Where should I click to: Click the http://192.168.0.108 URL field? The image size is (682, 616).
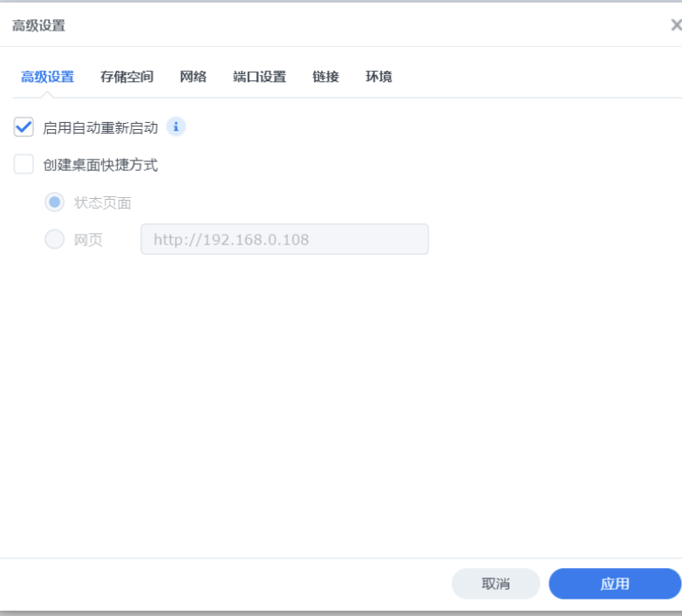tap(284, 239)
